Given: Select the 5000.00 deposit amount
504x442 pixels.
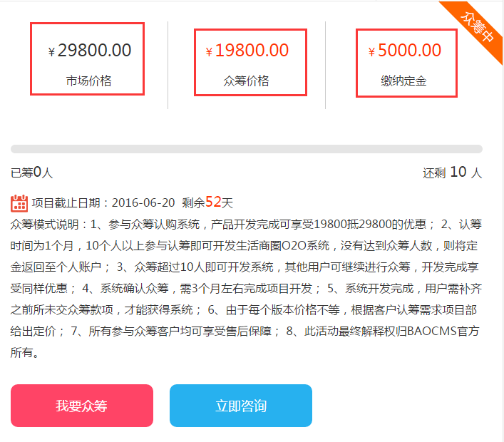Looking at the screenshot, I should coord(409,51).
